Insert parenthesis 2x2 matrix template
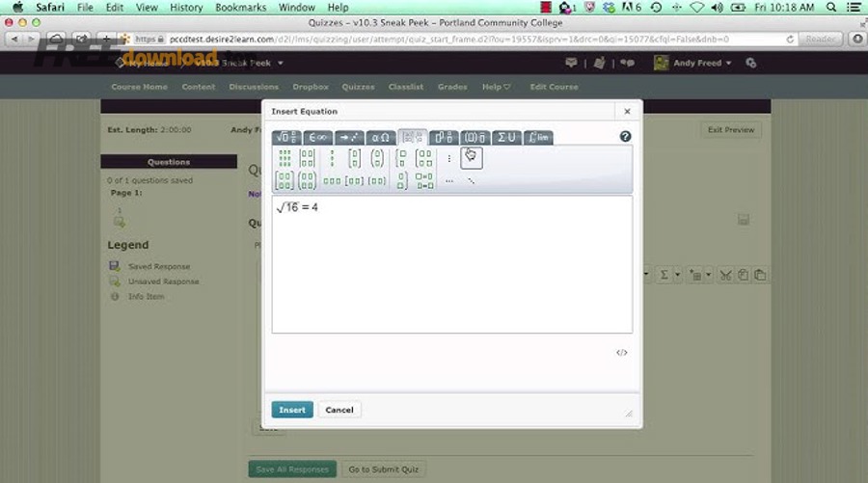 (308, 180)
